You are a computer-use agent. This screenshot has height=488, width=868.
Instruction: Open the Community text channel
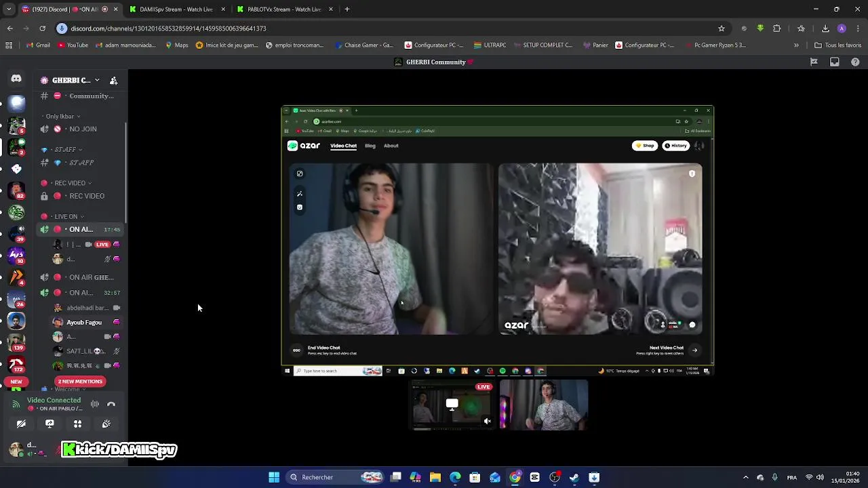click(x=80, y=96)
